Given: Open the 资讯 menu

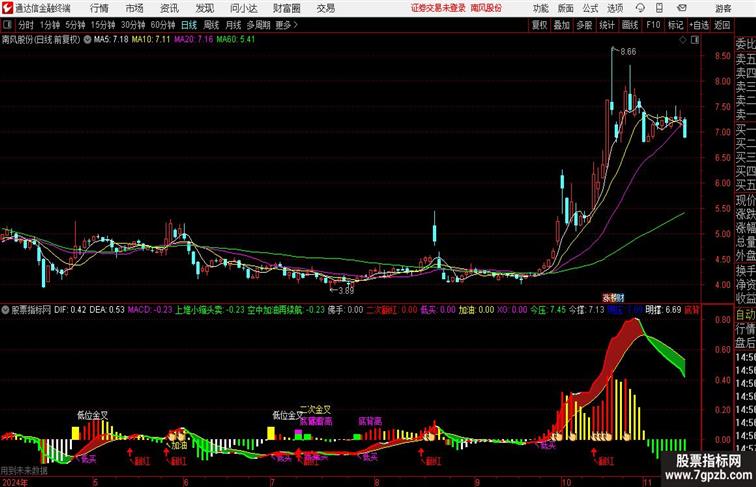Looking at the screenshot, I should (169, 8).
